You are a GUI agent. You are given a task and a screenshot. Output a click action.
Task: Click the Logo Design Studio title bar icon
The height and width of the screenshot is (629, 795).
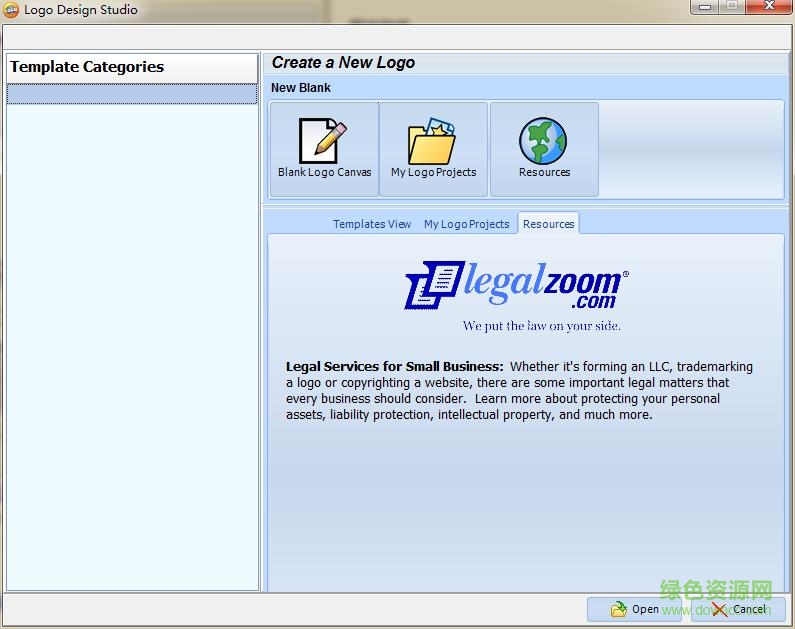11,10
